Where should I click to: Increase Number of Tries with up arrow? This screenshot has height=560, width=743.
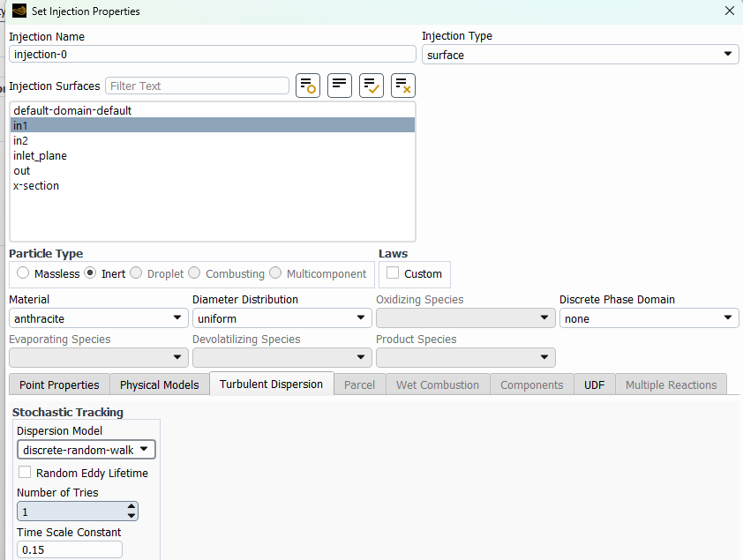point(131,507)
